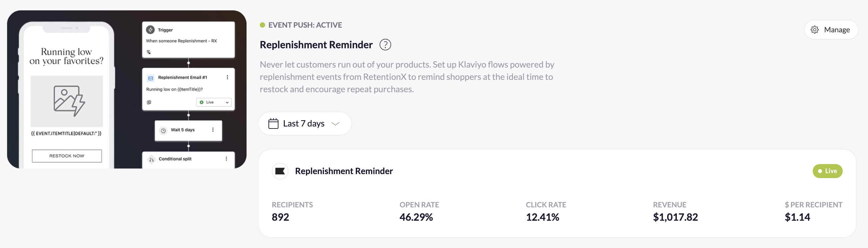Click the Trigger lightning bolt icon
This screenshot has width=868, height=248.
point(151,30)
